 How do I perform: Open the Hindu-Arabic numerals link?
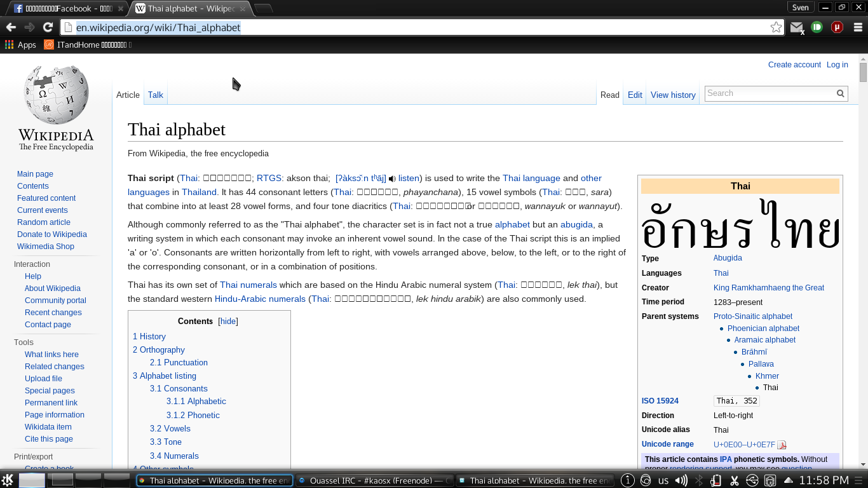260,299
